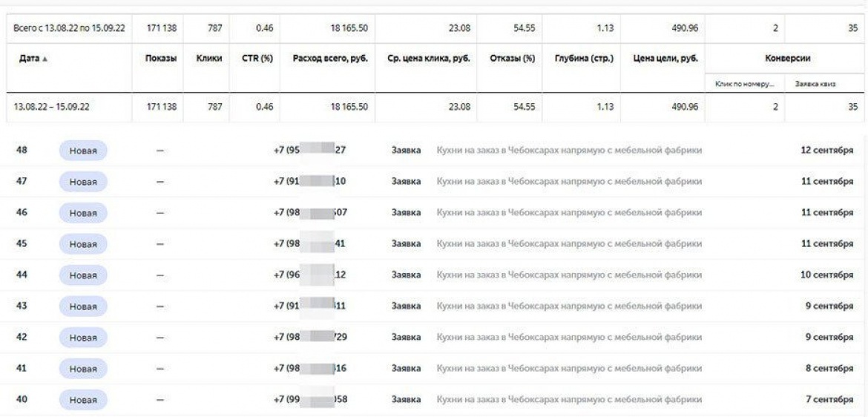
Task: Select lead number 42 in the list
Action: 22,337
